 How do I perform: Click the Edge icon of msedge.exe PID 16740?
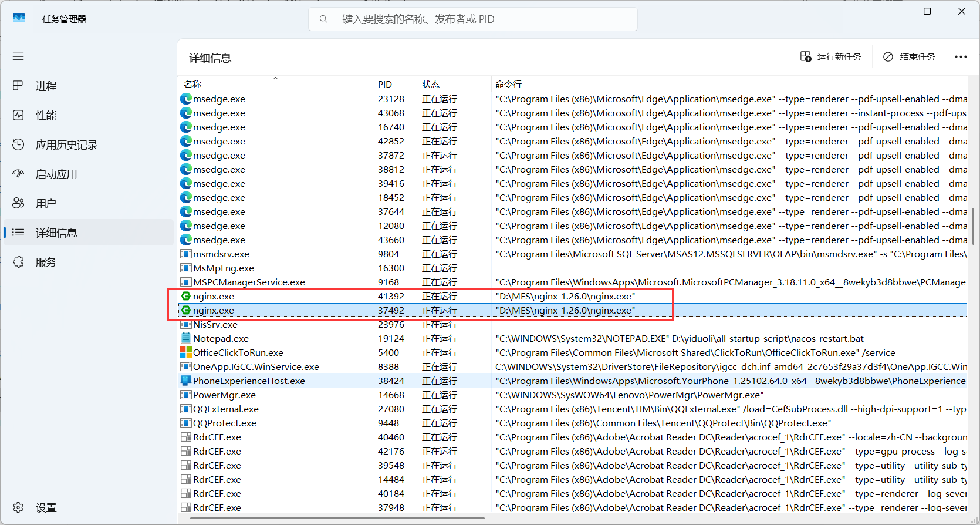click(186, 127)
